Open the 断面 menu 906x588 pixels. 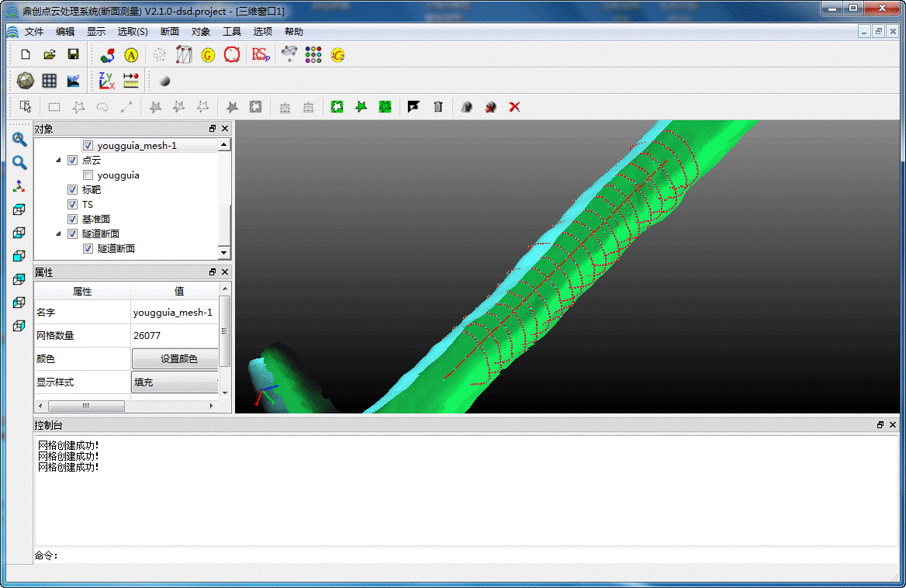(169, 32)
